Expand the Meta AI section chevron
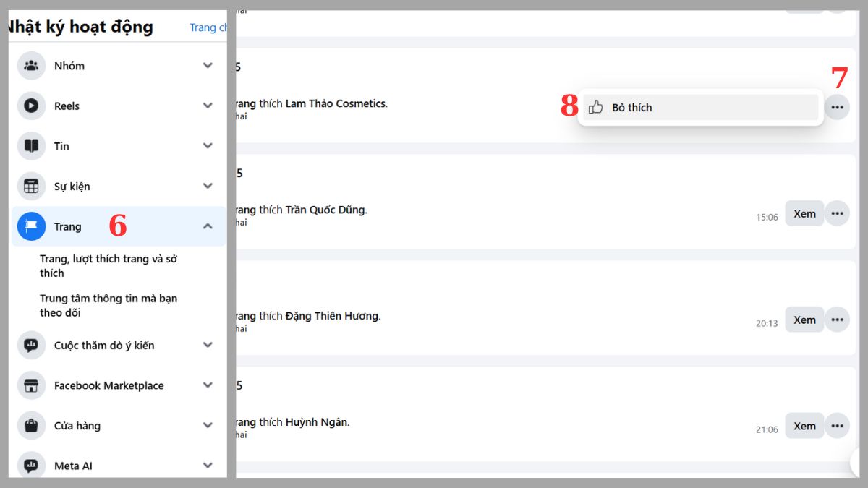The image size is (868, 488). (x=208, y=466)
